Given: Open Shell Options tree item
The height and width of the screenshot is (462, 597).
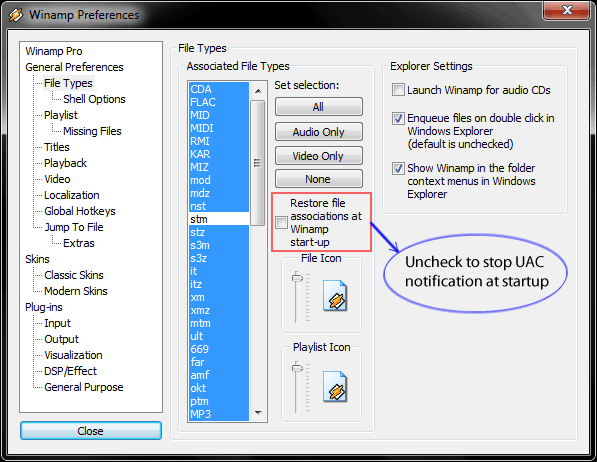Looking at the screenshot, I should (94, 99).
